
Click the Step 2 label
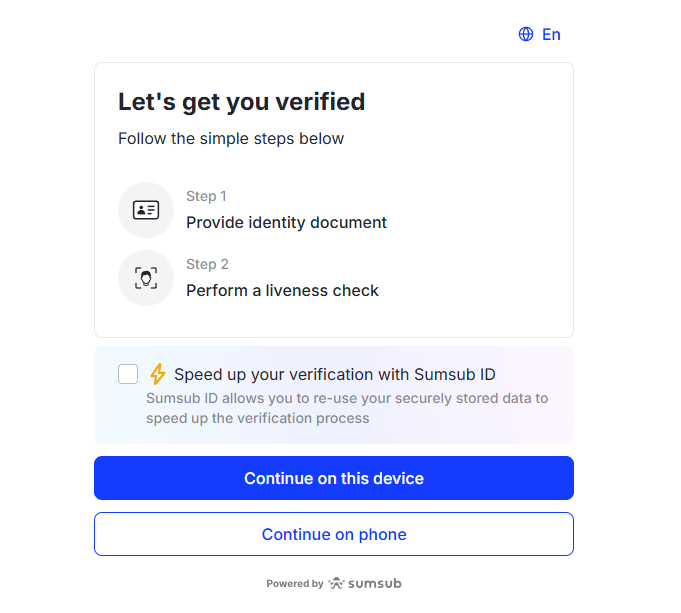tap(207, 264)
